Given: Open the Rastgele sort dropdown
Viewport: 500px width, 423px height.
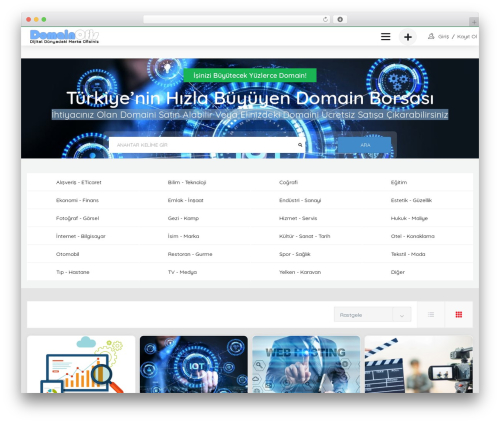Looking at the screenshot, I should pyautogui.click(x=372, y=315).
